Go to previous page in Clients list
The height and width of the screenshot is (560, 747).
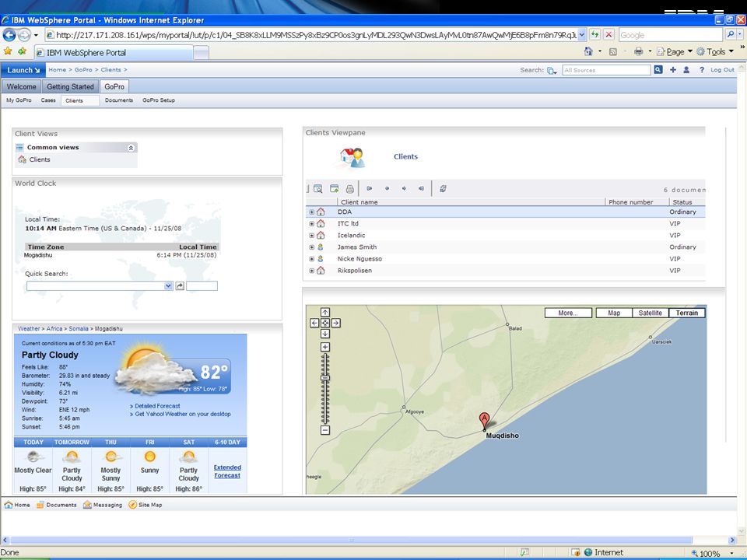[387, 188]
